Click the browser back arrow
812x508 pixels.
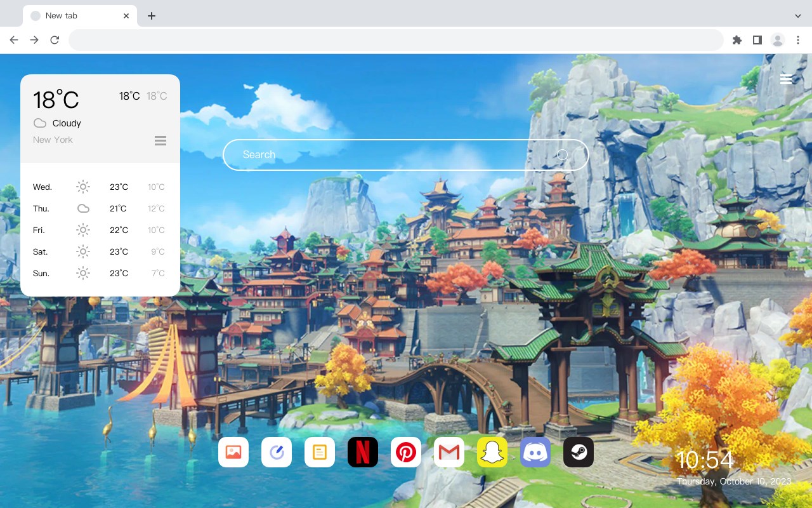coord(14,40)
